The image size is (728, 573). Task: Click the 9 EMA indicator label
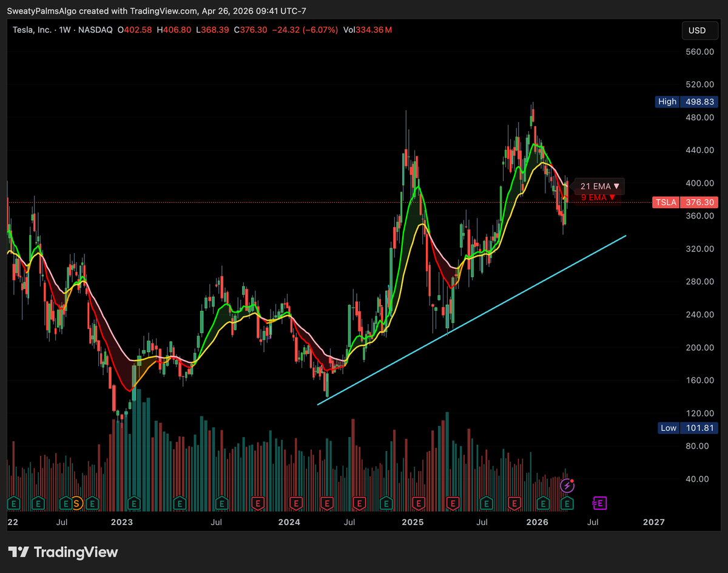(598, 197)
